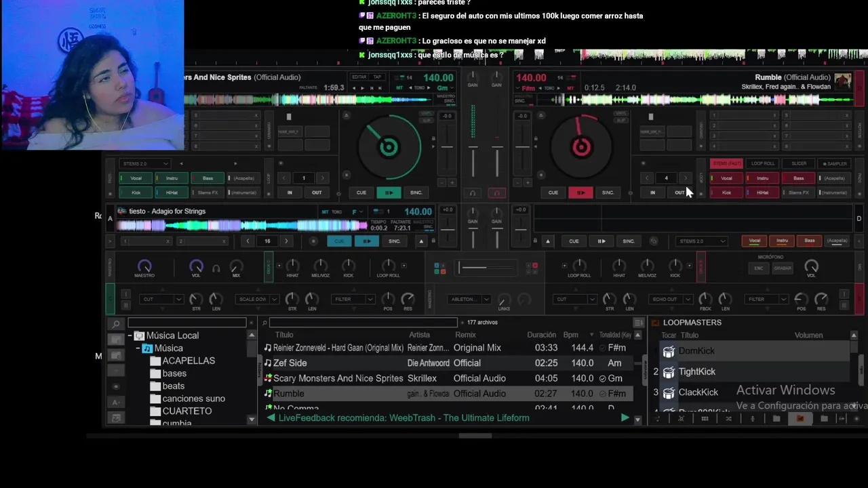
Task: Open the right FILTER effect dropdown
Action: point(766,299)
